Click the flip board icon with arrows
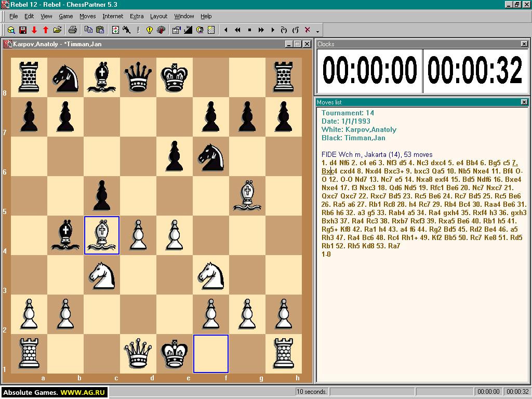Viewport: 532px width, 399px height. pos(115,30)
